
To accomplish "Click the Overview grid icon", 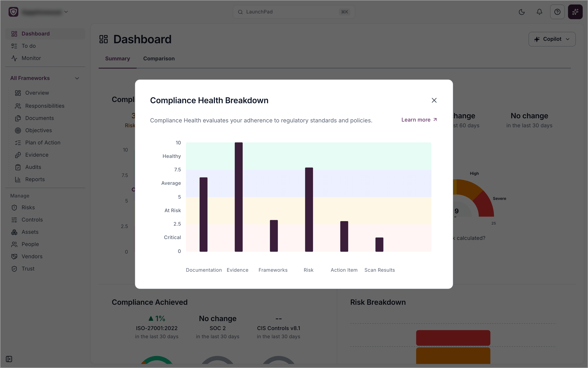I will [x=18, y=93].
